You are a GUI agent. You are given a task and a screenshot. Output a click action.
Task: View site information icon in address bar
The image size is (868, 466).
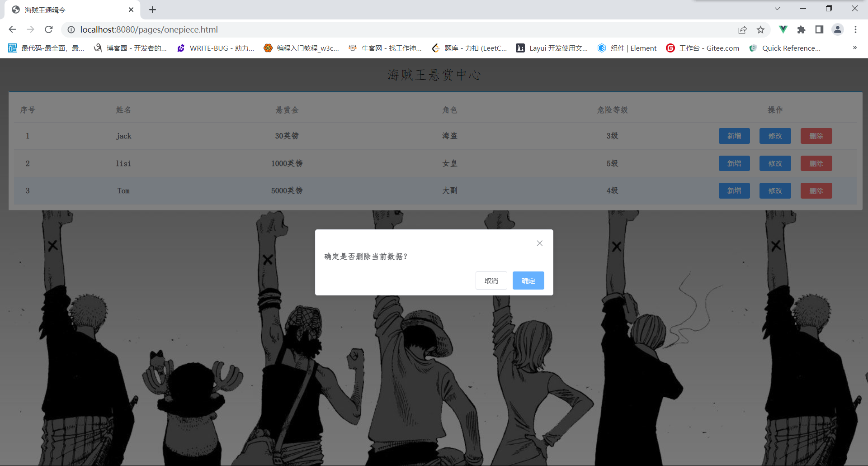tap(71, 29)
